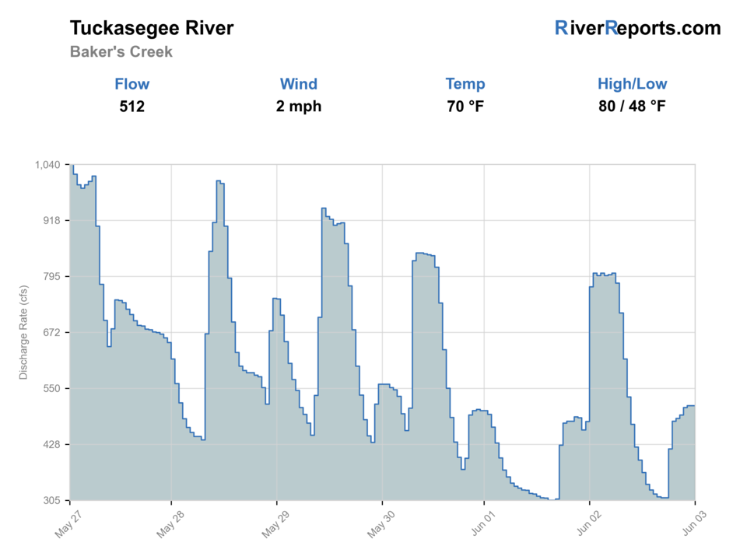
Task: Click the Temp label
Action: 465,84
